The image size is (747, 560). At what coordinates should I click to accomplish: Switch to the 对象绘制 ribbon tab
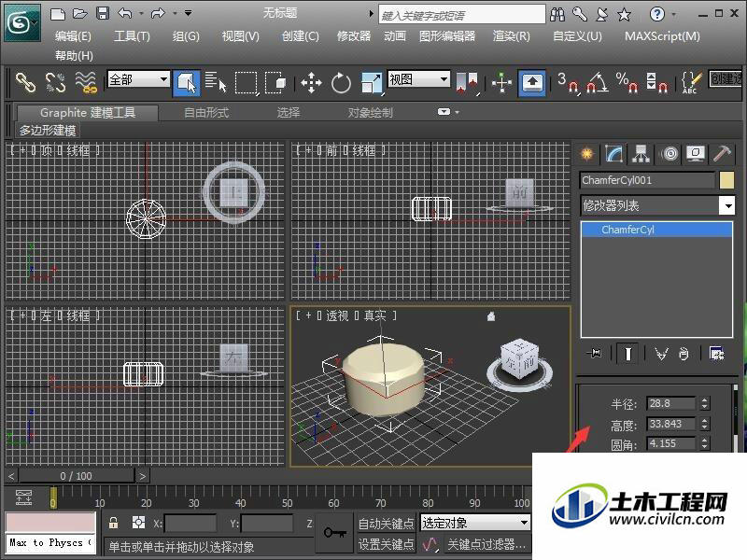point(370,113)
